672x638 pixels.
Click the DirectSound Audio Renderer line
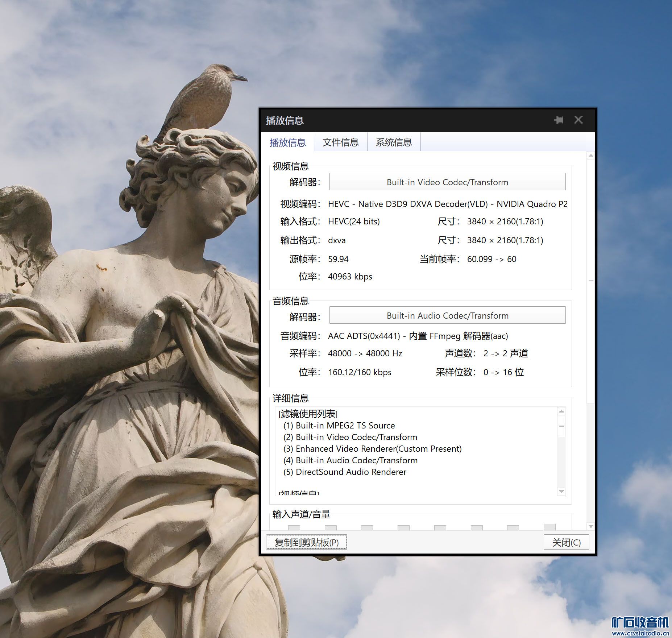pyautogui.click(x=351, y=472)
